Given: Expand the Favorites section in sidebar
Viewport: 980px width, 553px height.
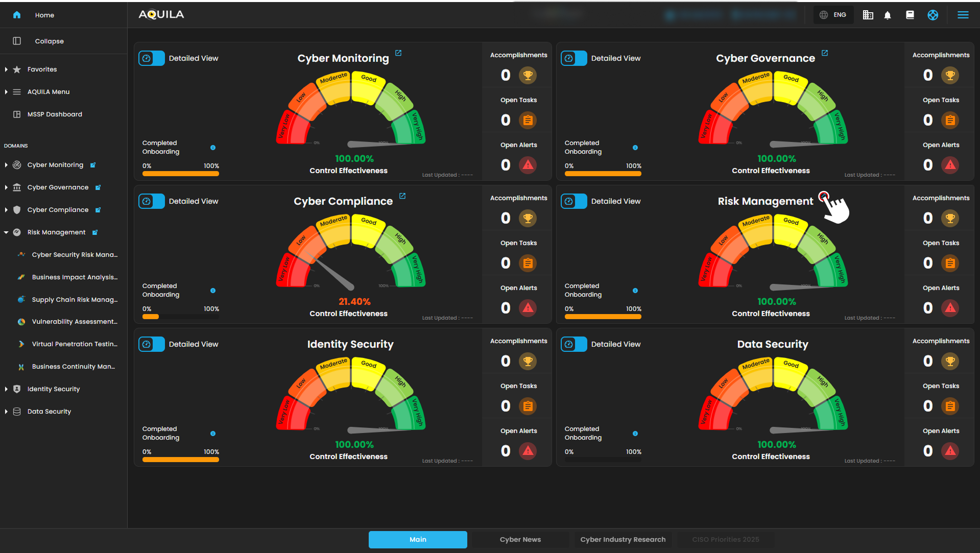Looking at the screenshot, I should pos(6,69).
